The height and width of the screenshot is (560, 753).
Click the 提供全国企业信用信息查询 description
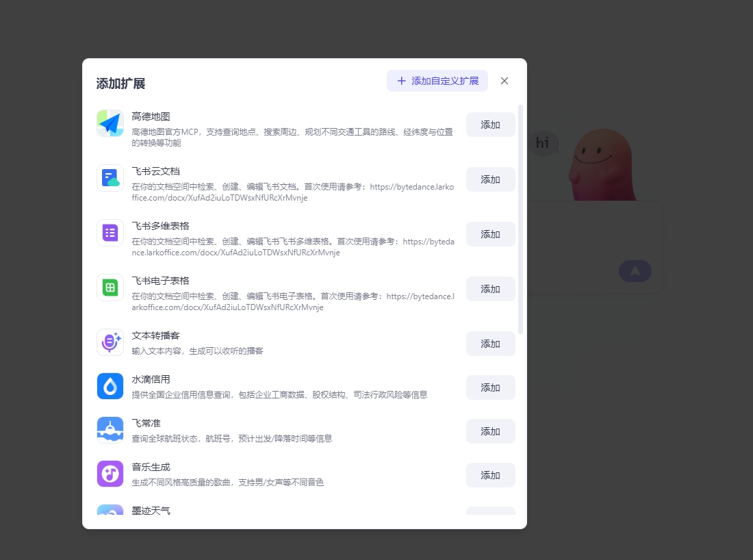[x=279, y=395]
